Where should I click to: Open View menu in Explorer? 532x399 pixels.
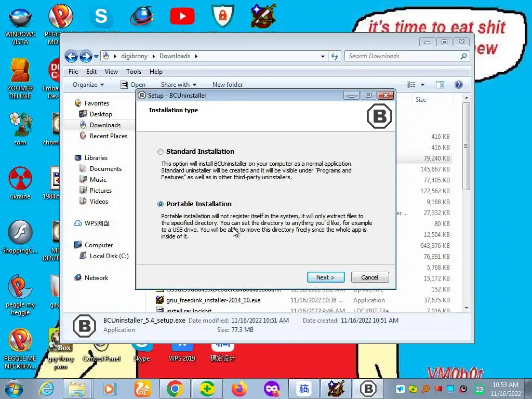(x=111, y=72)
